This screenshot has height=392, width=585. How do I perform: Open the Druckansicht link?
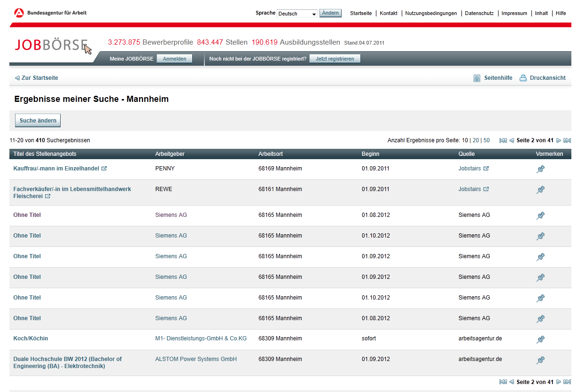tap(548, 78)
